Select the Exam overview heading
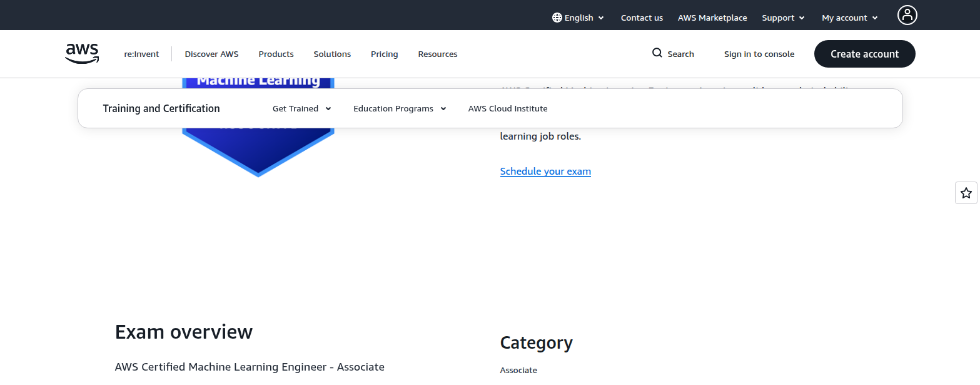The width and height of the screenshot is (980, 385). coord(184,332)
